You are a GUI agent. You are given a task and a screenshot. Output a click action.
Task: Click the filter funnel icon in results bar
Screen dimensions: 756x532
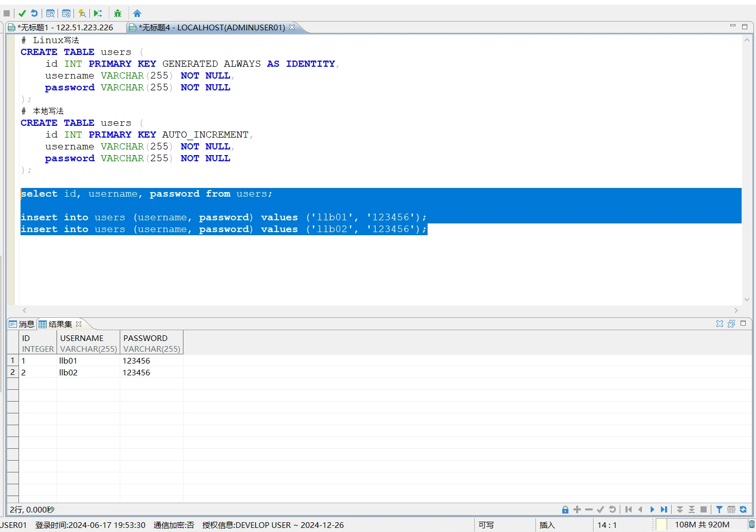click(x=719, y=509)
